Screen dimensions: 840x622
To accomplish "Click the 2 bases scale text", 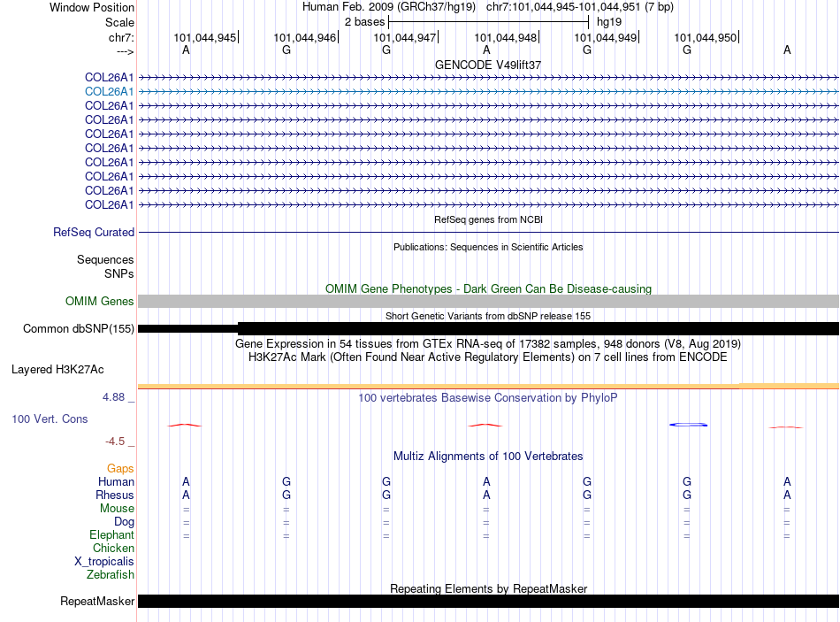I will [x=364, y=22].
